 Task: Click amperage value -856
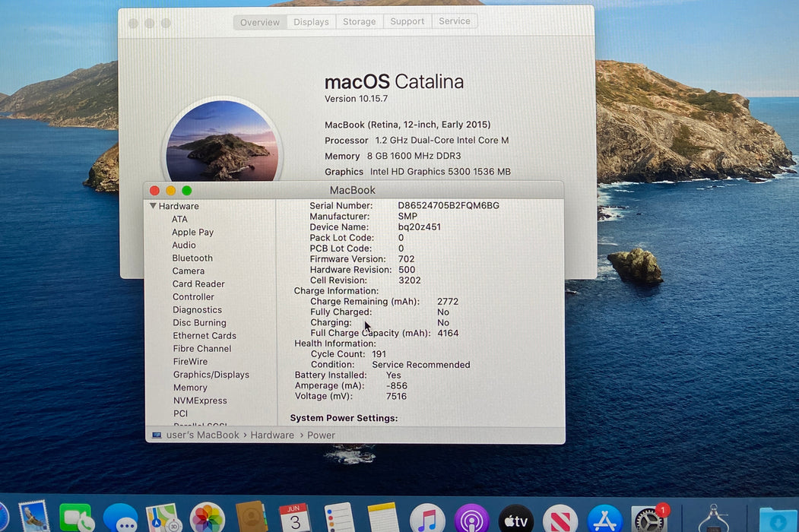click(x=396, y=386)
